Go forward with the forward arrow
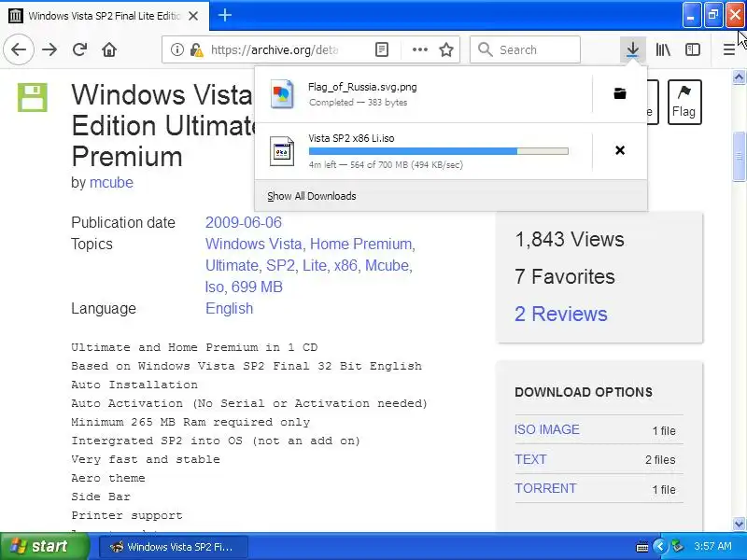This screenshot has height=560, width=747. 49,49
